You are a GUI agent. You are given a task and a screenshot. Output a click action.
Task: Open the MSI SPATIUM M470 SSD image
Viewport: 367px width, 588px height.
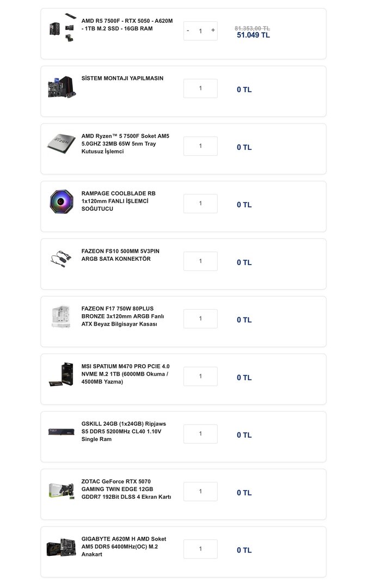(62, 375)
